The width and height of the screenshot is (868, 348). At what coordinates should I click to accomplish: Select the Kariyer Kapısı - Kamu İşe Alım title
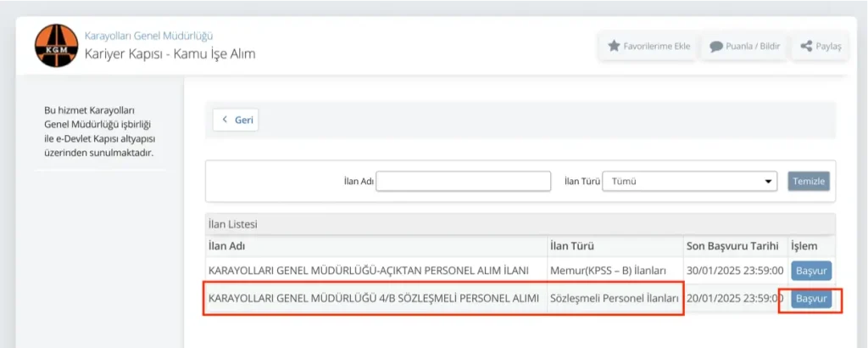click(170, 54)
